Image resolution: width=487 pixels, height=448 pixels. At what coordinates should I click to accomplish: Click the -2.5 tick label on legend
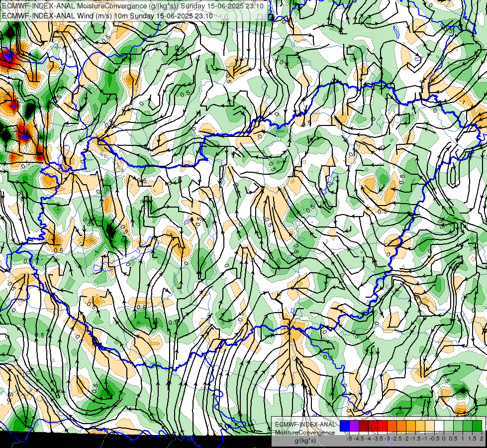coord(396,439)
